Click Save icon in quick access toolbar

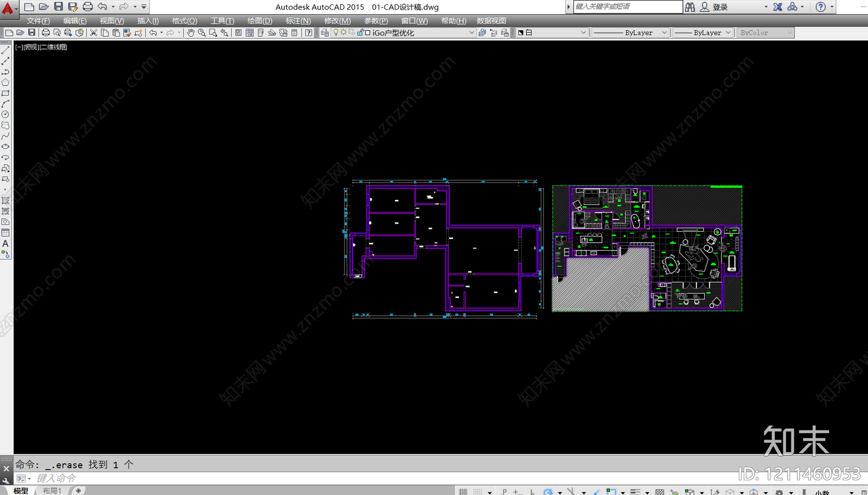pyautogui.click(x=58, y=7)
